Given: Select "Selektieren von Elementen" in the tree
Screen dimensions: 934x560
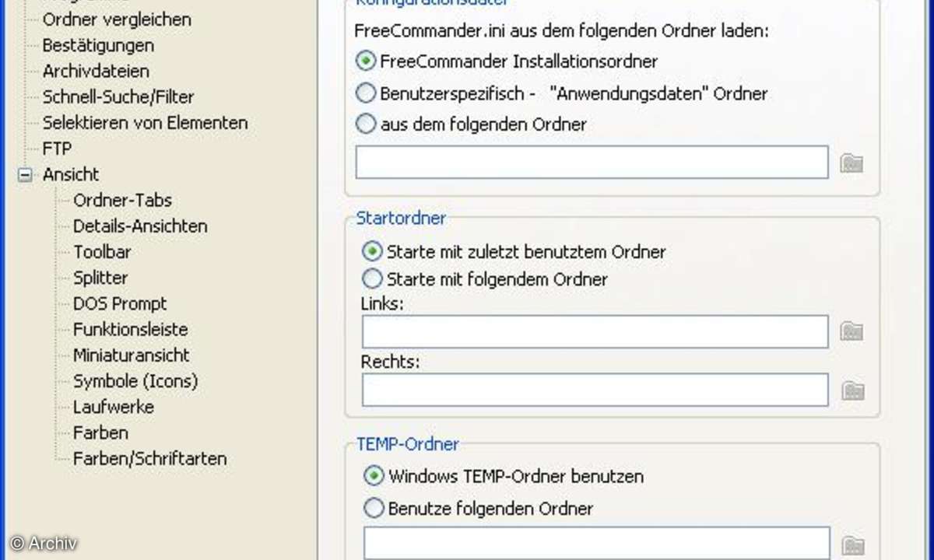Looking at the screenshot, I should pos(145,122).
